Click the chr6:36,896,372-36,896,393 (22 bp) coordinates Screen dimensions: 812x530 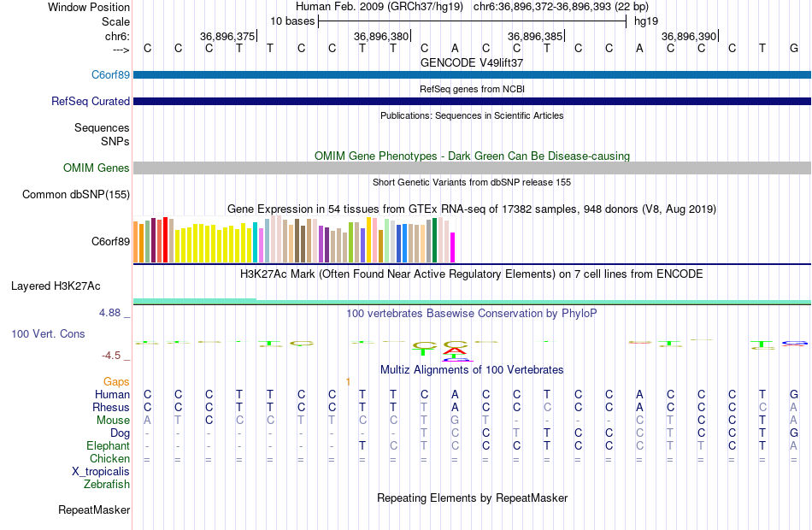point(561,7)
